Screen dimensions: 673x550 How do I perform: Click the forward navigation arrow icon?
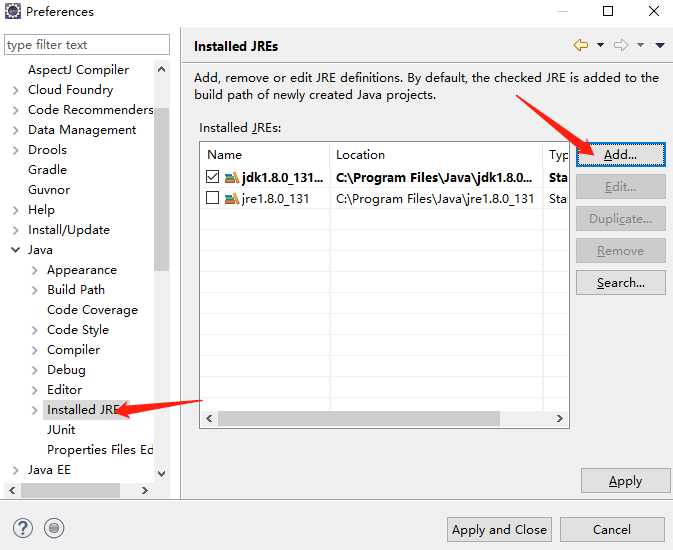[621, 45]
